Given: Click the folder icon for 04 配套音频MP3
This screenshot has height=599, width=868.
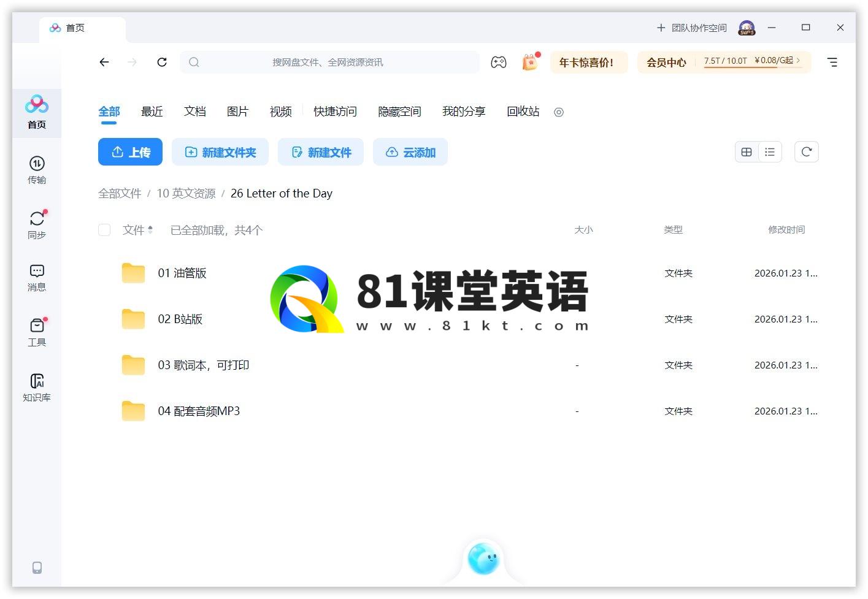Looking at the screenshot, I should [133, 411].
